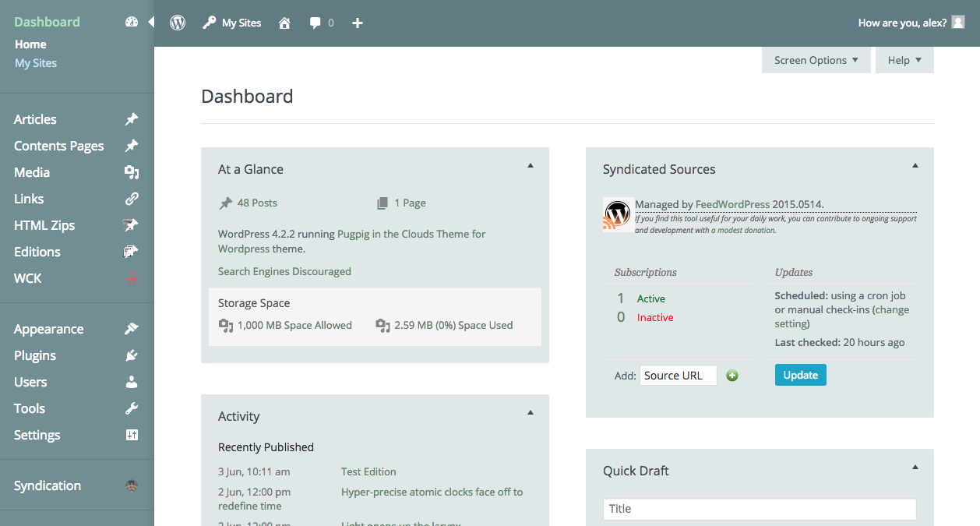Open the Inactive subscriptions link
This screenshot has width=980, height=526.
tap(655, 317)
